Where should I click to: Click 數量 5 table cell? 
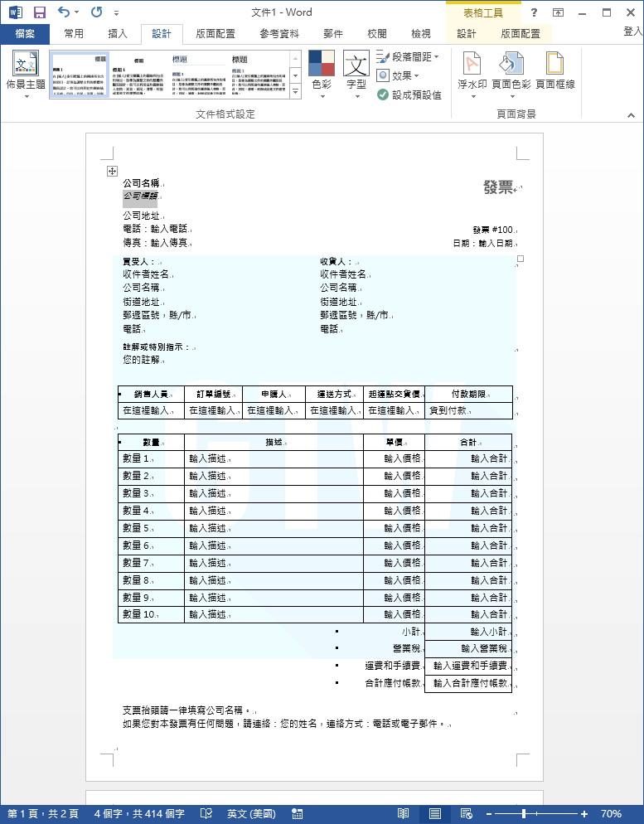tap(152, 528)
